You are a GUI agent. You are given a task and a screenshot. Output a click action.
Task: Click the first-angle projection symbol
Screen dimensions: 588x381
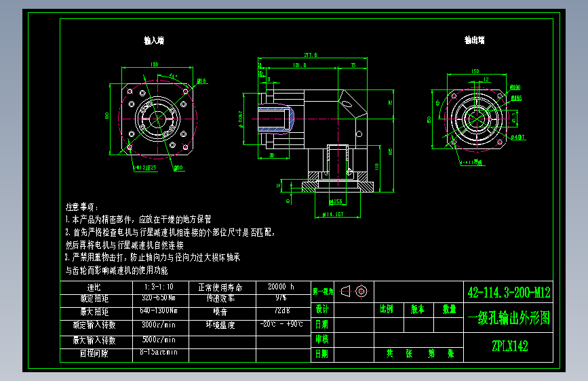pyautogui.click(x=354, y=291)
